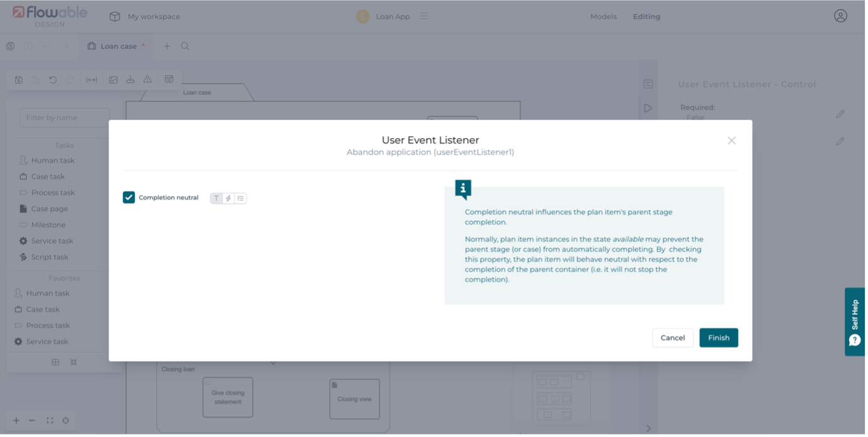Open the user profile account icon
The height and width of the screenshot is (437, 868).
pyautogui.click(x=840, y=16)
